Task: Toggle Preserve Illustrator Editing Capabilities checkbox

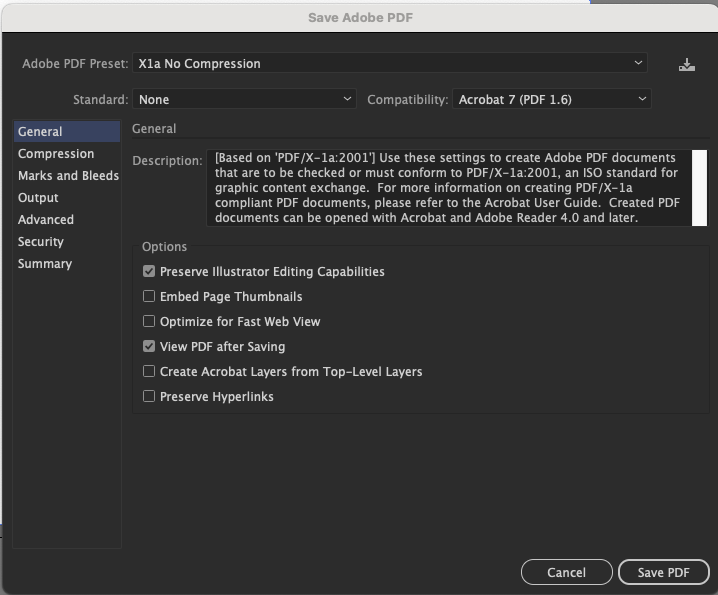Action: (149, 271)
